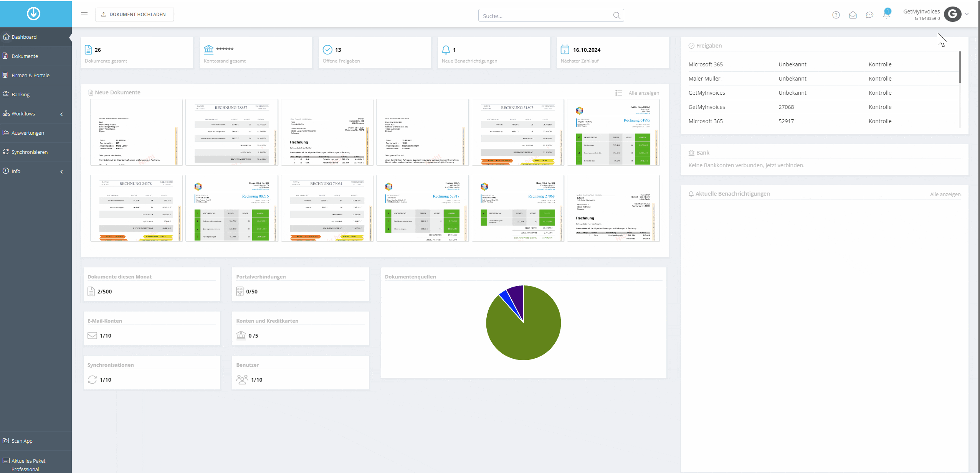Click the Kontostand gesamt bank icon
980x473 pixels.
(208, 49)
